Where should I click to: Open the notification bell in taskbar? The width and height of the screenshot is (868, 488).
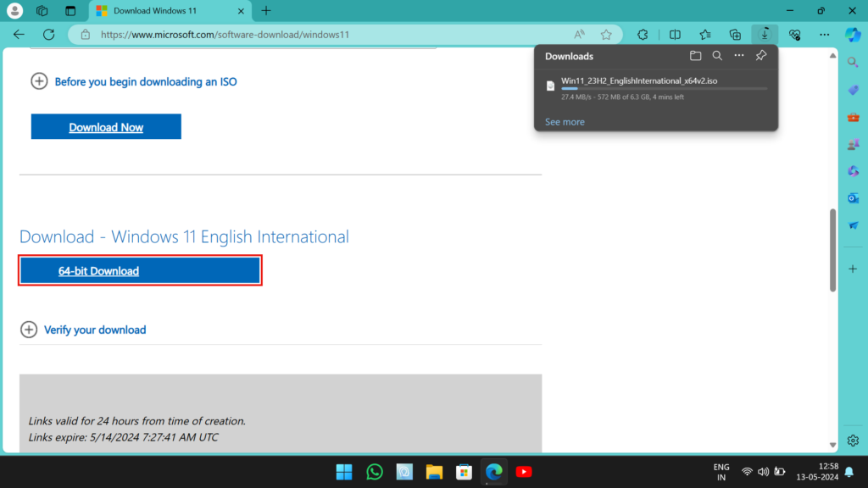[849, 472]
